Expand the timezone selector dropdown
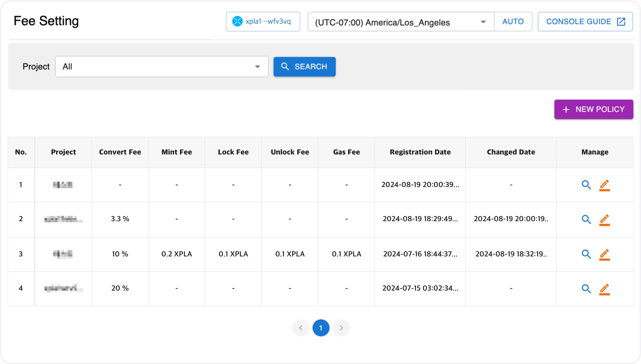 pyautogui.click(x=401, y=22)
